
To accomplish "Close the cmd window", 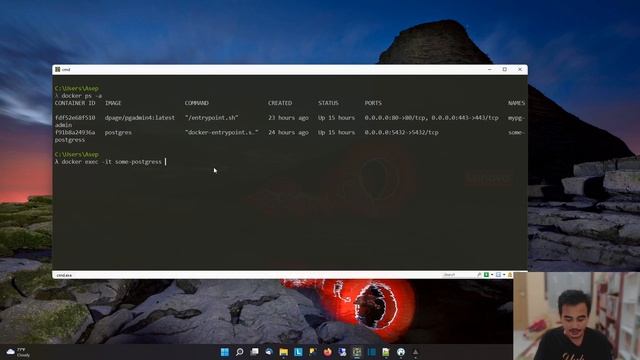I will pyautogui.click(x=520, y=69).
